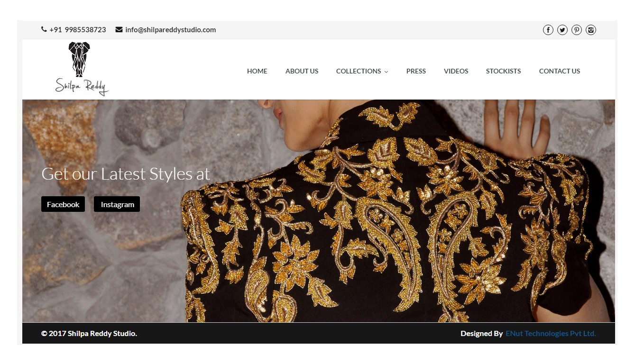Open the Stockists menu item
This screenshot has width=635, height=364.
pyautogui.click(x=503, y=71)
